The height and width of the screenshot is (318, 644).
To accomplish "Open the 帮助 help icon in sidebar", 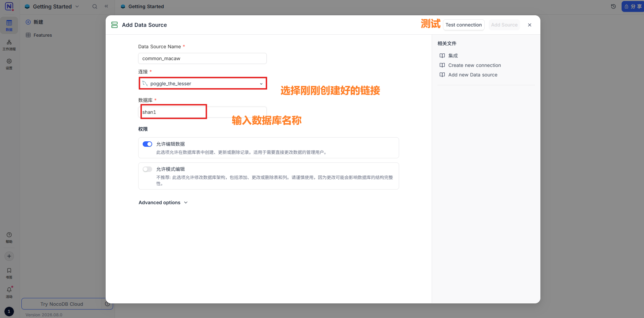I will 9,237.
